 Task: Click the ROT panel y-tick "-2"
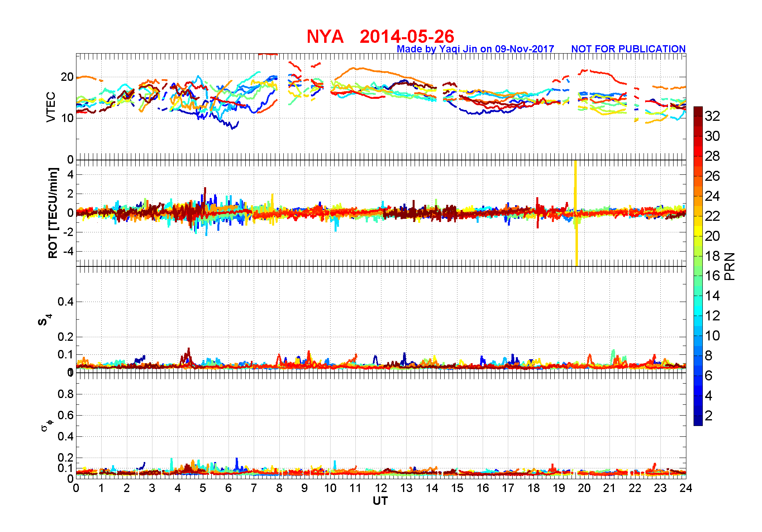coord(68,232)
